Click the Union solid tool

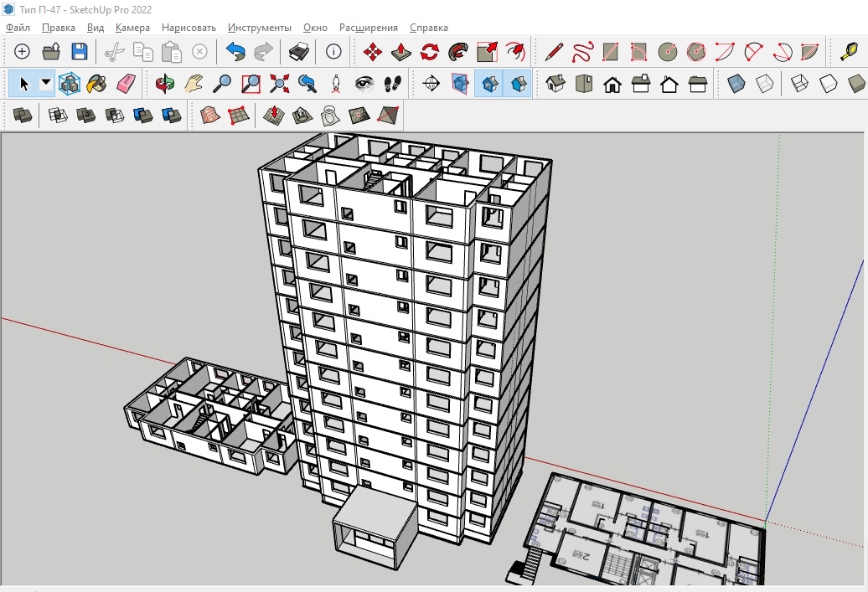(x=85, y=116)
